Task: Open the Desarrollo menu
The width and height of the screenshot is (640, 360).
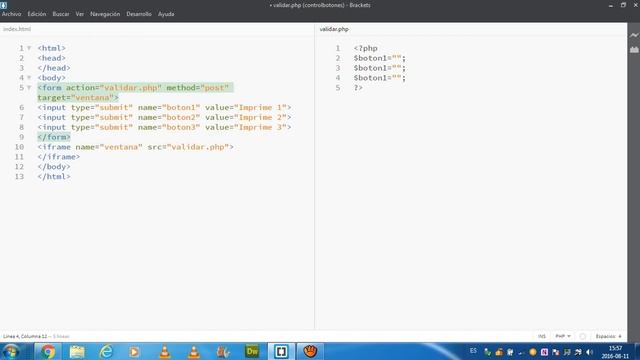Action: click(139, 14)
